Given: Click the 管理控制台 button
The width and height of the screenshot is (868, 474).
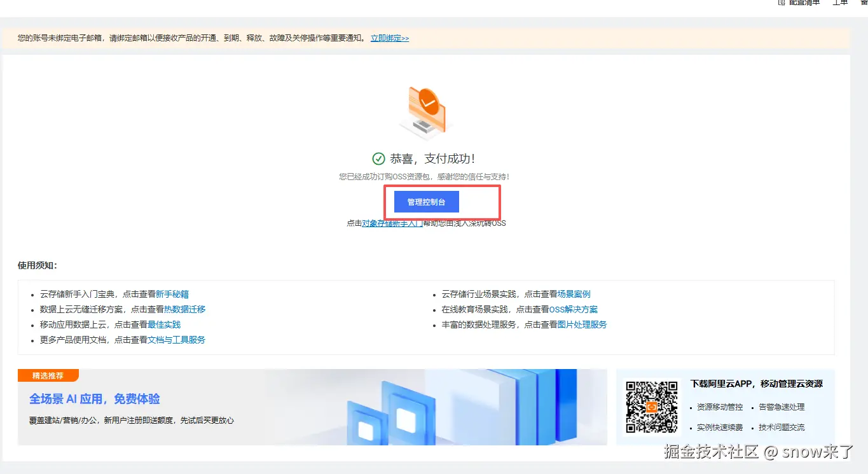Looking at the screenshot, I should pos(426,202).
